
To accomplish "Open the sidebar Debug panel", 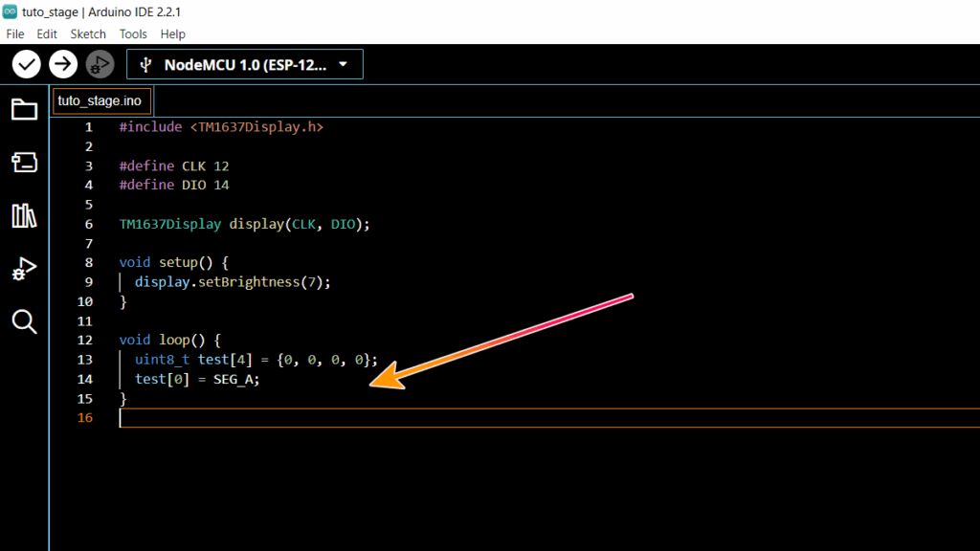I will [24, 269].
